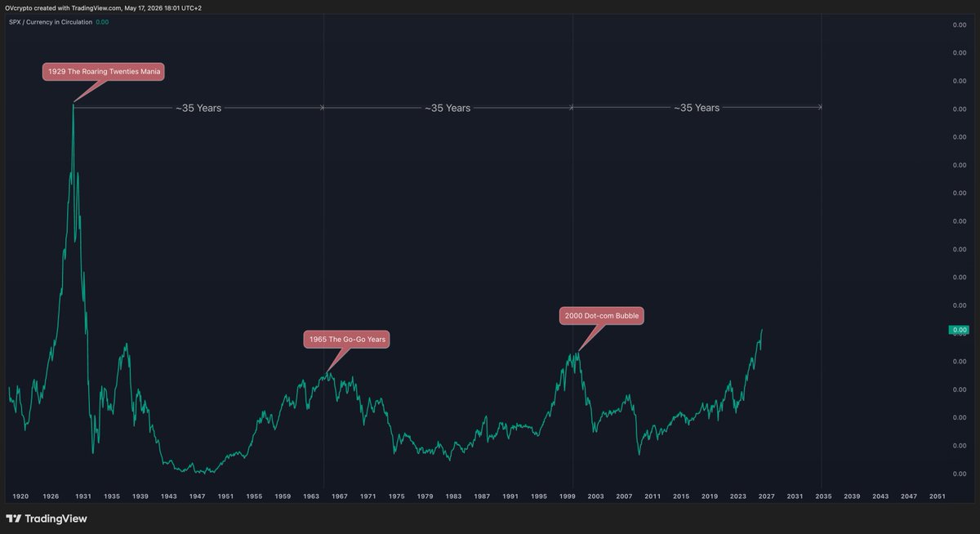Image resolution: width=980 pixels, height=534 pixels.
Task: Click the 1920 label on the time axis
Action: tap(21, 496)
